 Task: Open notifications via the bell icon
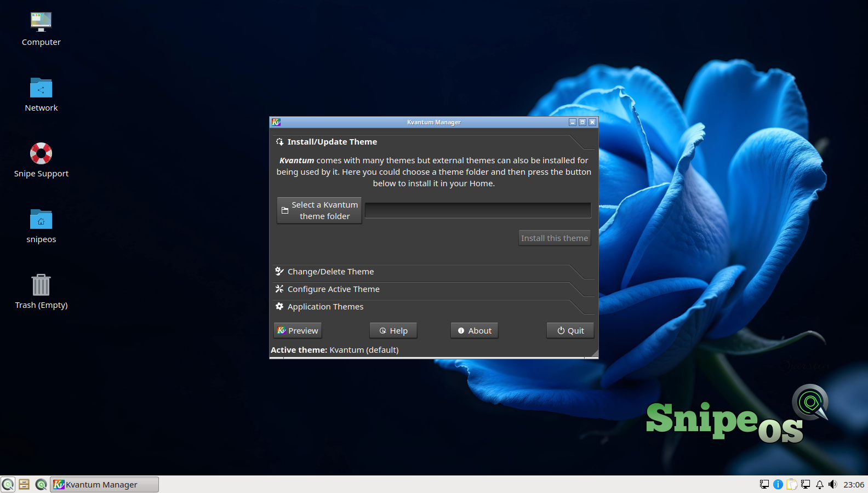[820, 484]
